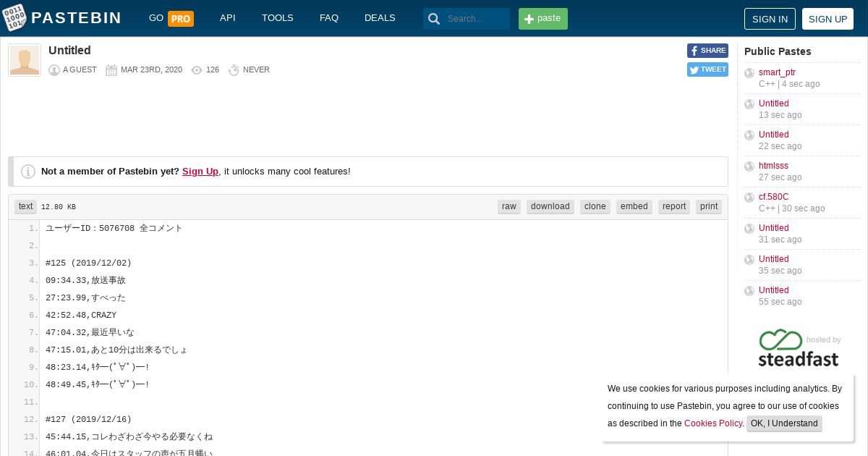
Task: Open the Cookies Policy link
Action: pyautogui.click(x=713, y=423)
